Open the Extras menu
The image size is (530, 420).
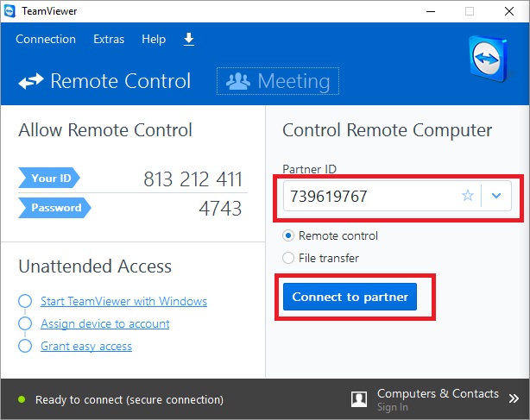point(109,40)
